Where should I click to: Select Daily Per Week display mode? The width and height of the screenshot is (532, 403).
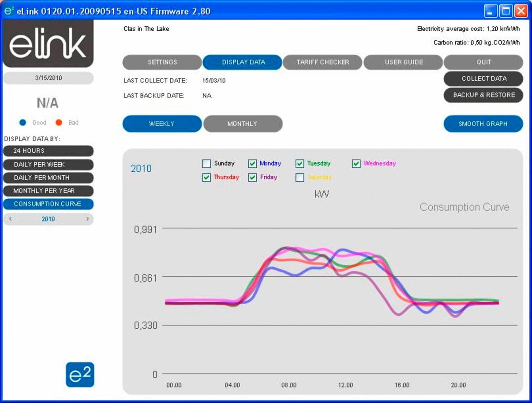48,165
